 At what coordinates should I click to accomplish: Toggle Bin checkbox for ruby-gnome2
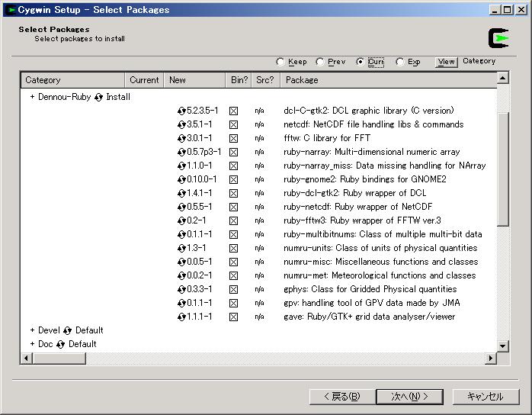(233, 179)
